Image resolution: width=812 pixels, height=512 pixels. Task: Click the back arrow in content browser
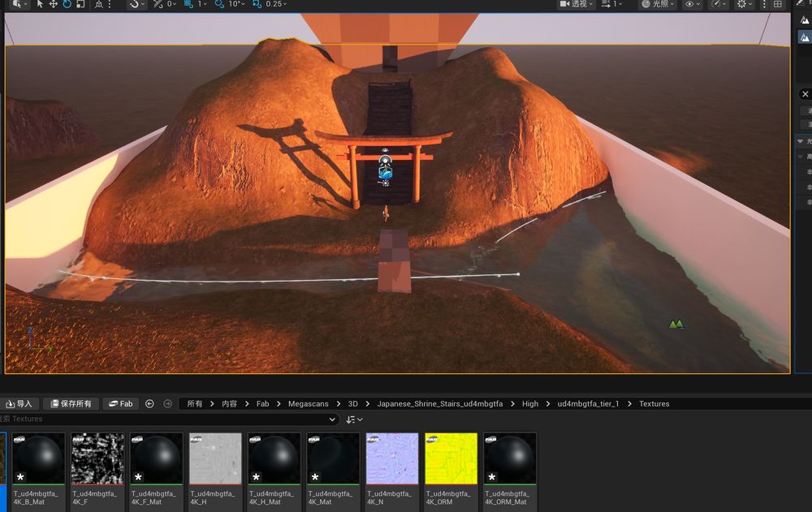149,403
